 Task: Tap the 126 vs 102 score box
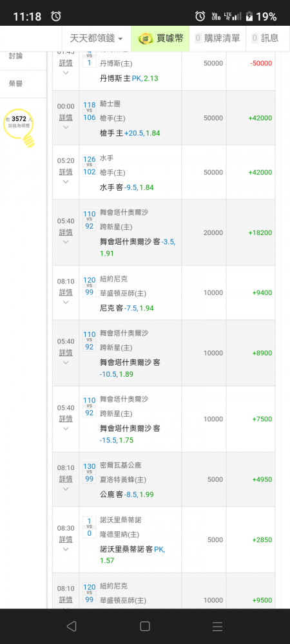click(x=89, y=165)
